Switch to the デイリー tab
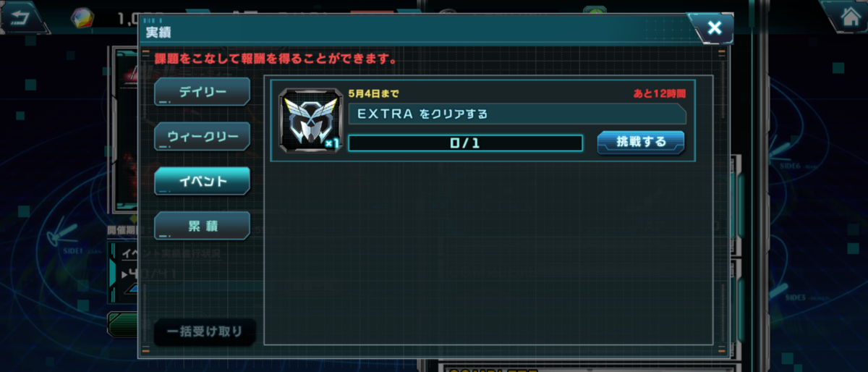Screen dimensions: 868x372 pyautogui.click(x=202, y=92)
